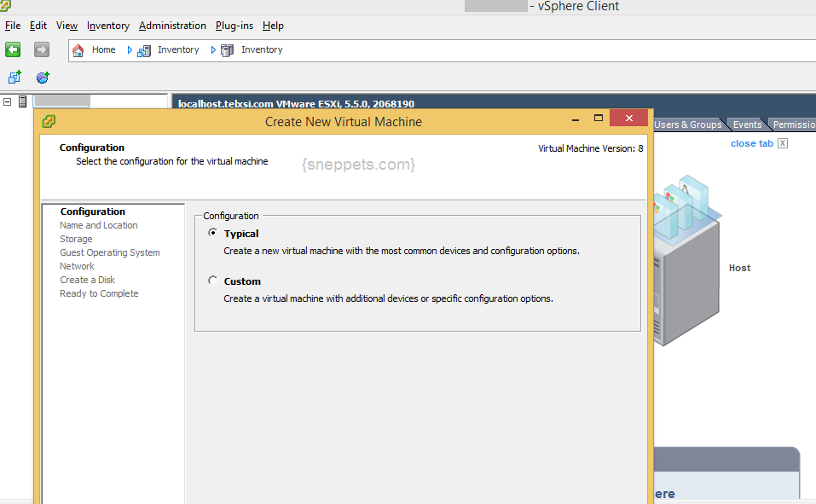Click the second Inventory breadcrumb icon
This screenshot has height=504, width=816.
pyautogui.click(x=227, y=50)
